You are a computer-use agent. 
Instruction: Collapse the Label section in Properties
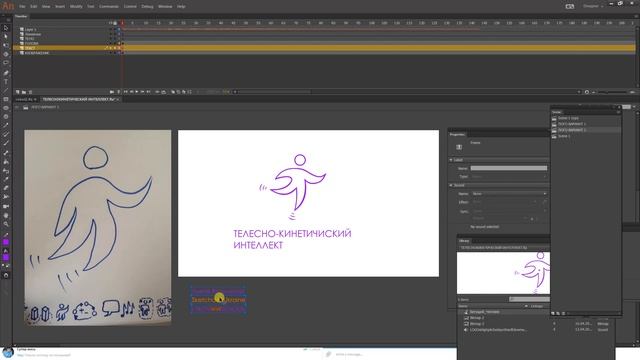tap(451, 160)
